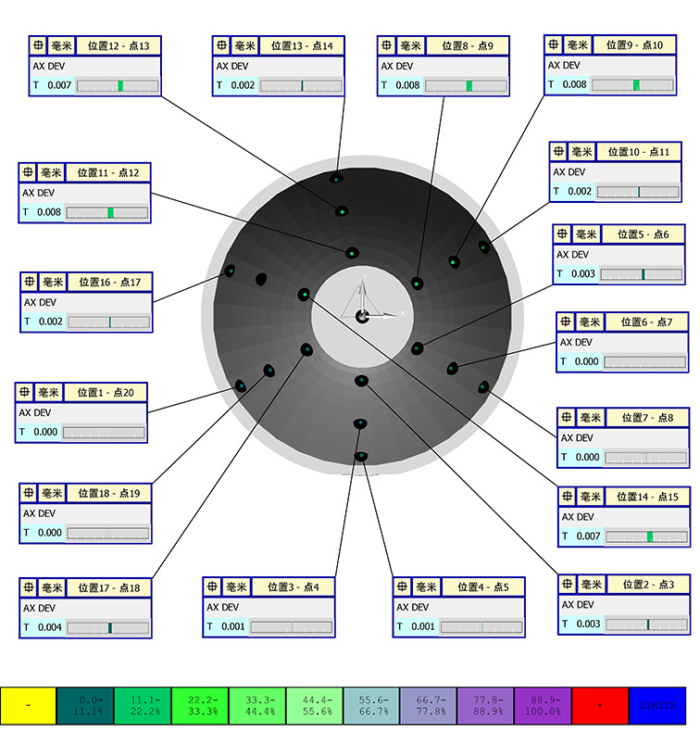Viewport: 700px width, 744px height.
Task: Pick the yellow minus swatch in the legend
Action: pos(29,705)
